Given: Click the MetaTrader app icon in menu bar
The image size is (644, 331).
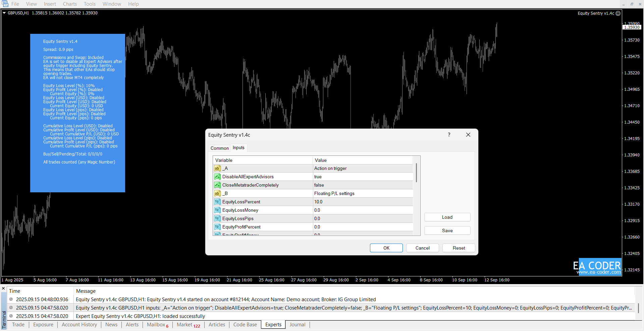Looking at the screenshot, I should click(5, 4).
